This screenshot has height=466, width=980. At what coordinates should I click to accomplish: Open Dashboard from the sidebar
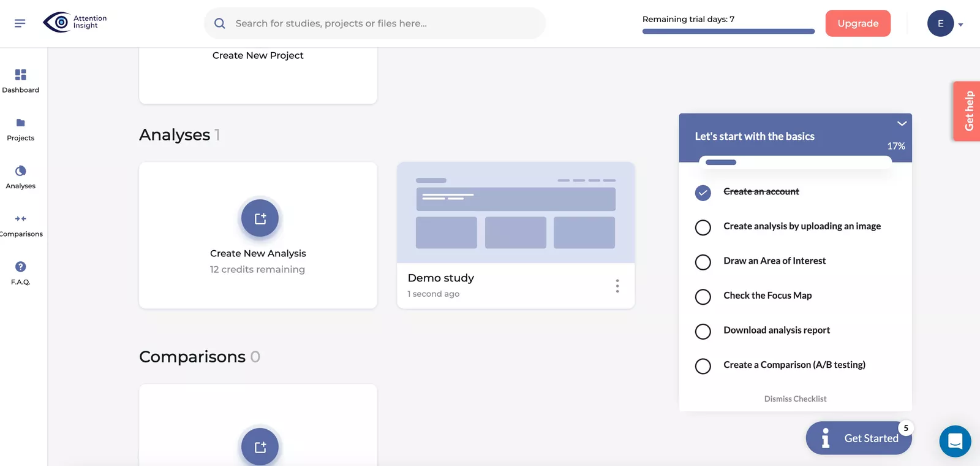point(20,81)
